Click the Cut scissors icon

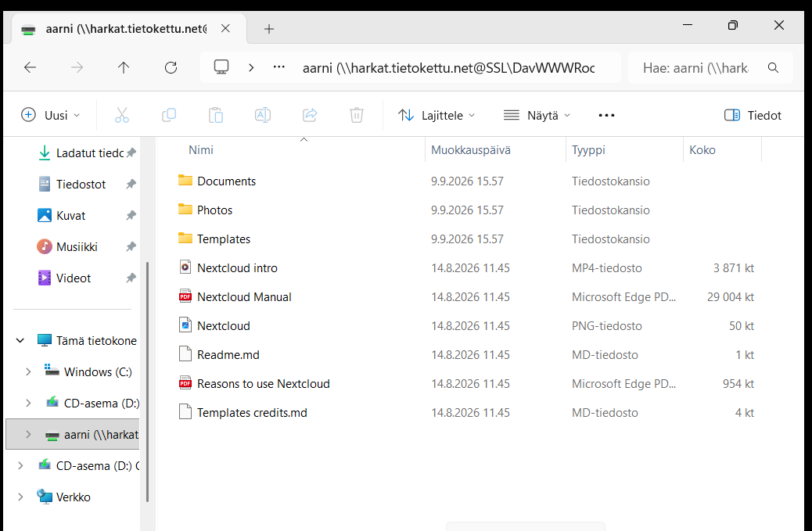[122, 115]
